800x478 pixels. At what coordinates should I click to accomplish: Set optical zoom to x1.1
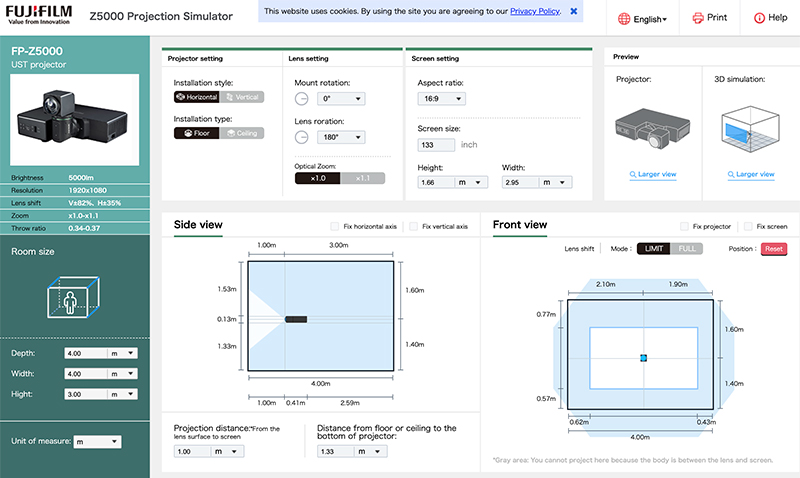[x=363, y=177]
